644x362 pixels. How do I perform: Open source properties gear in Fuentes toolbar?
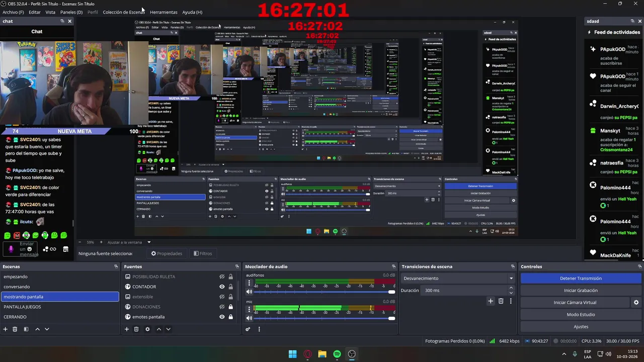(x=147, y=329)
